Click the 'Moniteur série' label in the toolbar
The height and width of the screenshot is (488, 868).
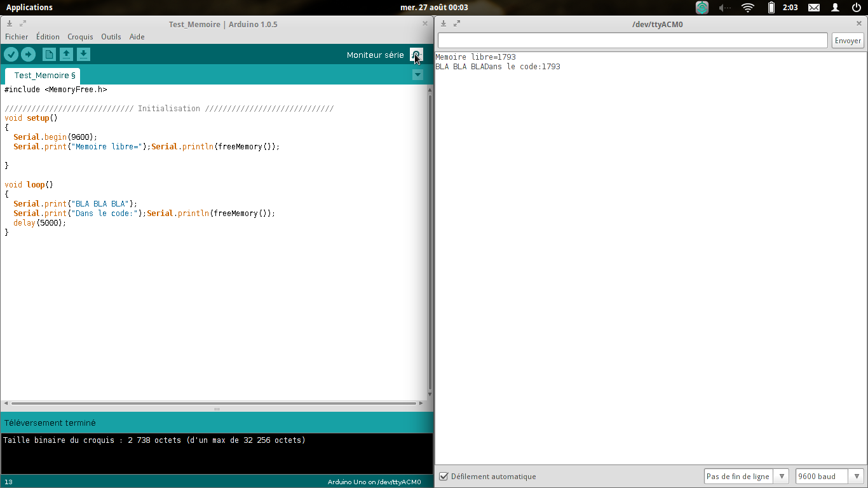tap(376, 55)
